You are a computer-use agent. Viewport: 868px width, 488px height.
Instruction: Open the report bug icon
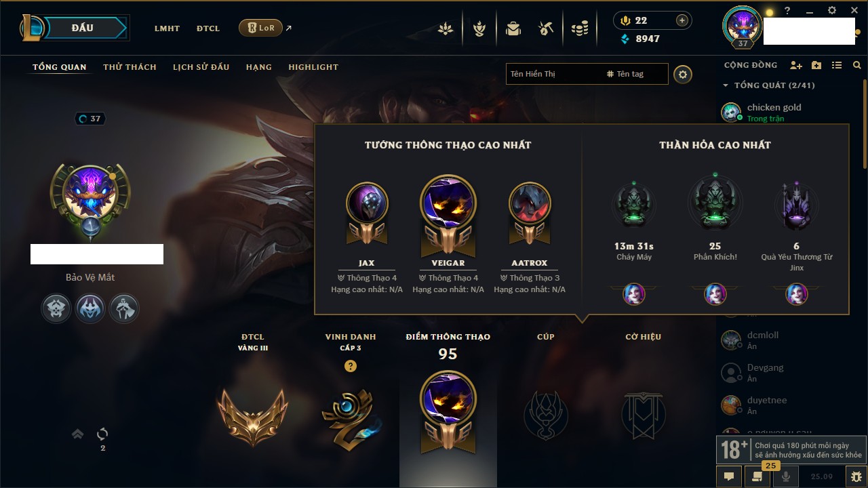click(x=856, y=476)
